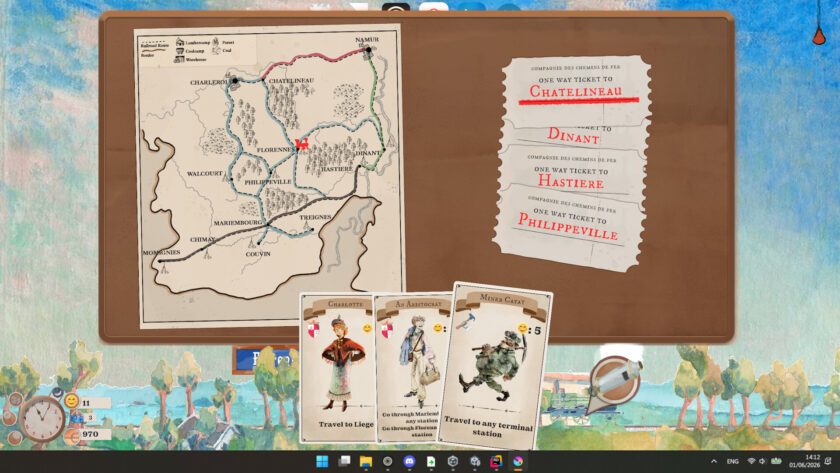The height and width of the screenshot is (473, 840).
Task: Choose the one way ticket to Hastiere
Action: click(571, 172)
